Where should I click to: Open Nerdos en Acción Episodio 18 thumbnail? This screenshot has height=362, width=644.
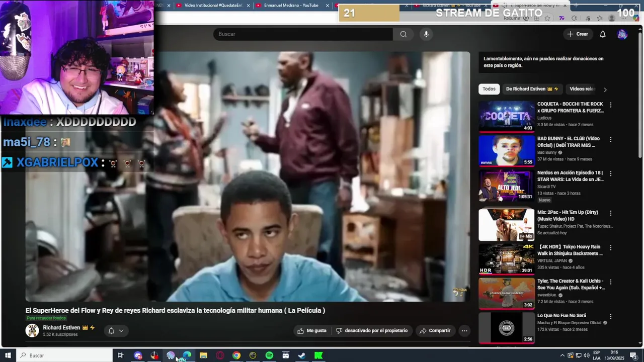(x=506, y=185)
